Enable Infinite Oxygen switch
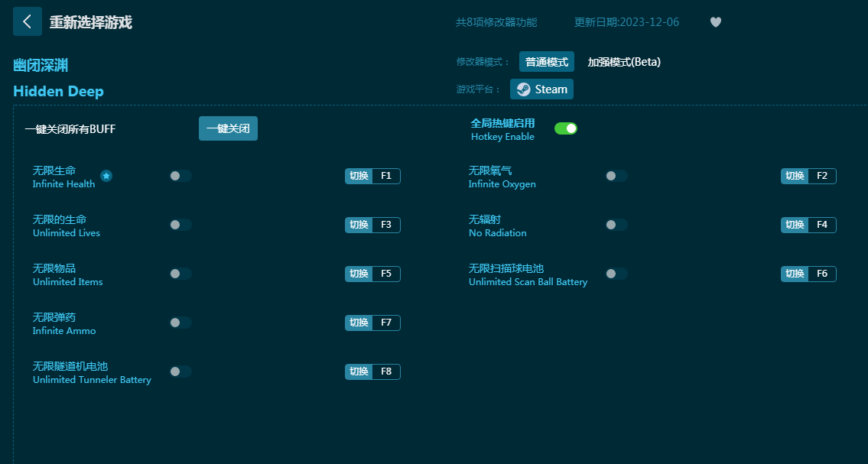Image resolution: width=868 pixels, height=464 pixels. (616, 176)
